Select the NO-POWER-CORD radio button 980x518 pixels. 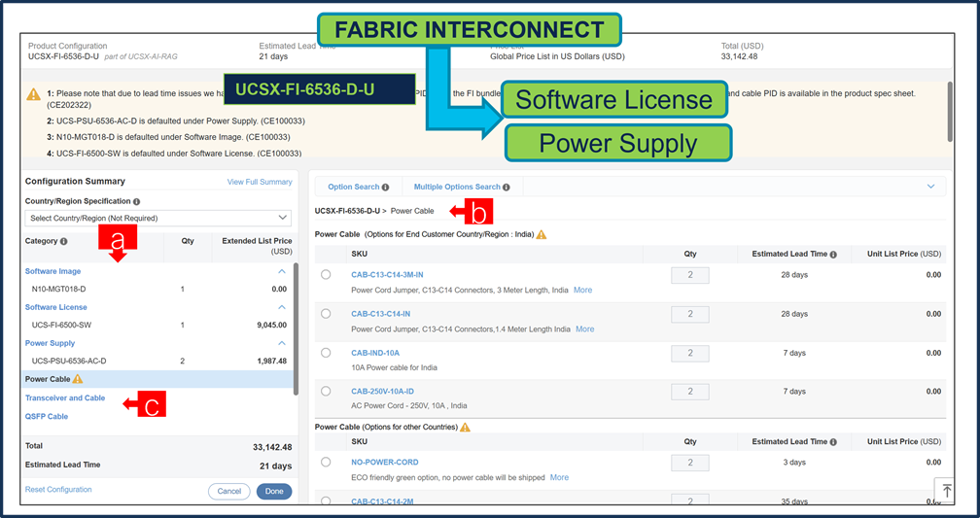point(326,462)
